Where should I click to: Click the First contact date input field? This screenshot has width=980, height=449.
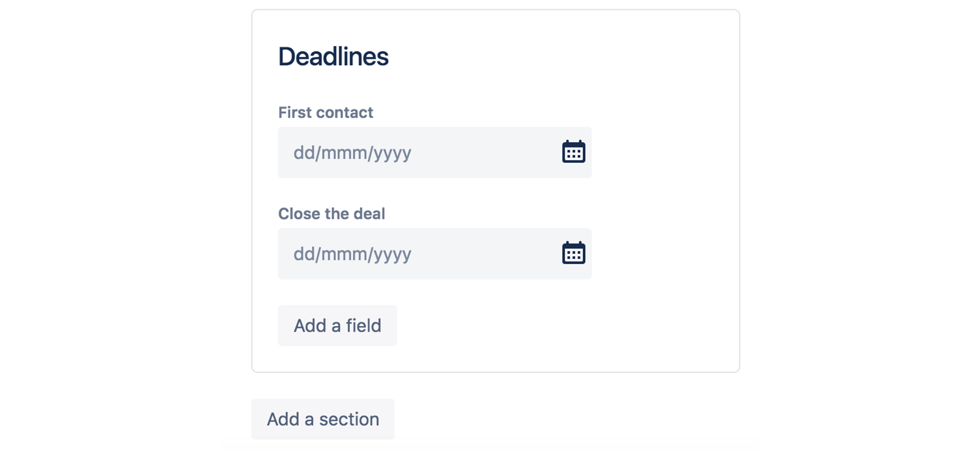[435, 152]
